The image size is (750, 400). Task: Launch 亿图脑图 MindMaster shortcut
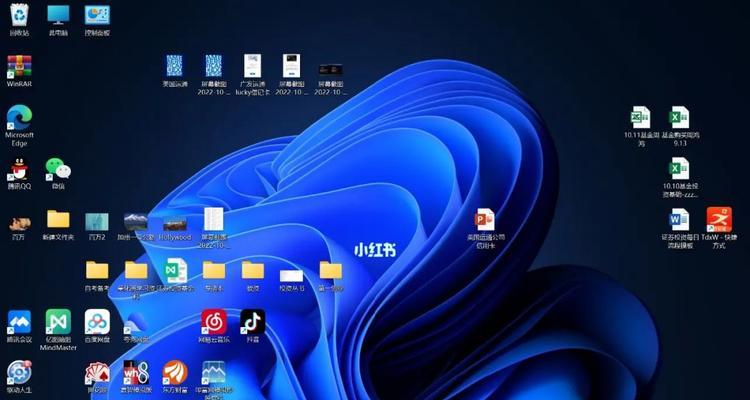58,322
